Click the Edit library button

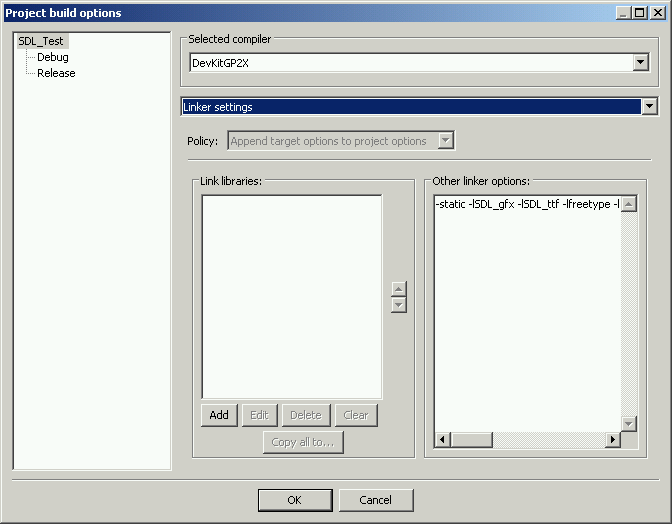pos(259,415)
